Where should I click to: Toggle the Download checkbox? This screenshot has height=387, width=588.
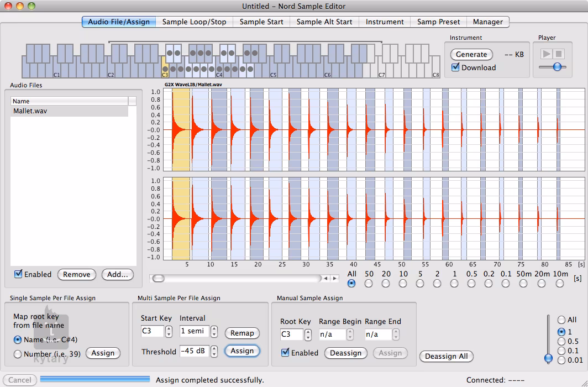tap(455, 67)
